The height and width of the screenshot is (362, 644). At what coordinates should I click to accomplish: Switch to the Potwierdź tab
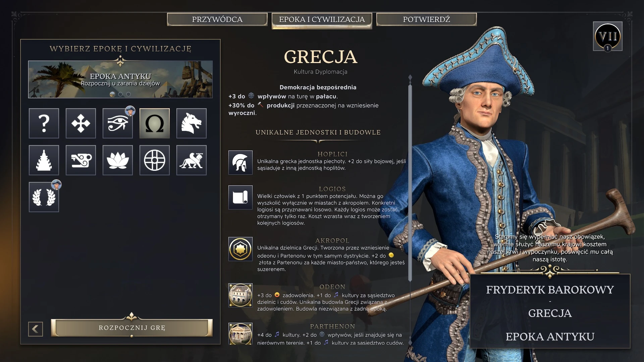pos(426,19)
